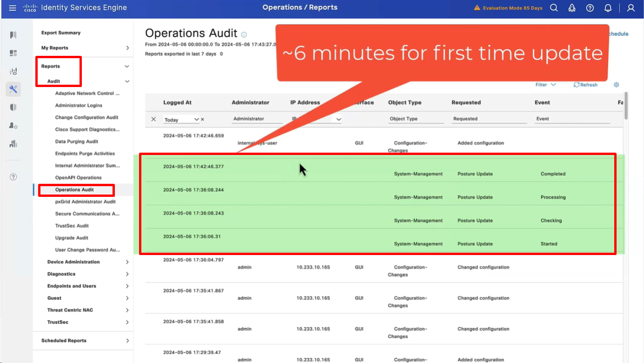Click the Refresh button
644x363 pixels.
[585, 85]
